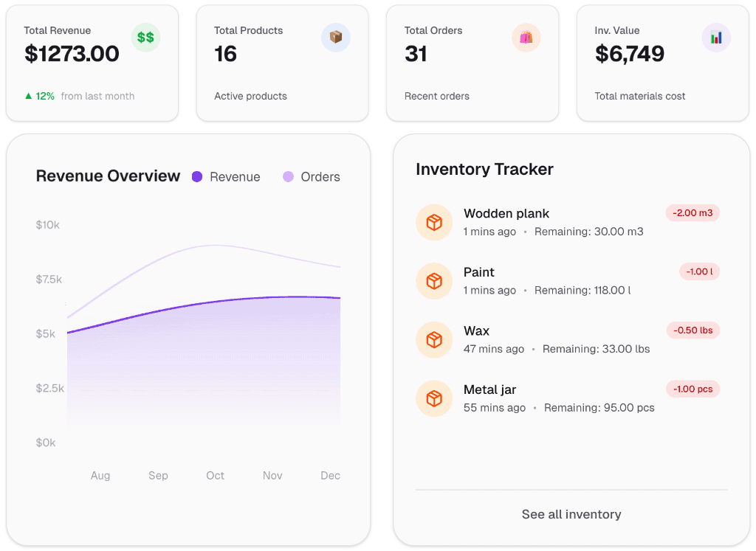The height and width of the screenshot is (551, 756).
Task: Select the Paint inventory package icon
Action: click(x=434, y=281)
